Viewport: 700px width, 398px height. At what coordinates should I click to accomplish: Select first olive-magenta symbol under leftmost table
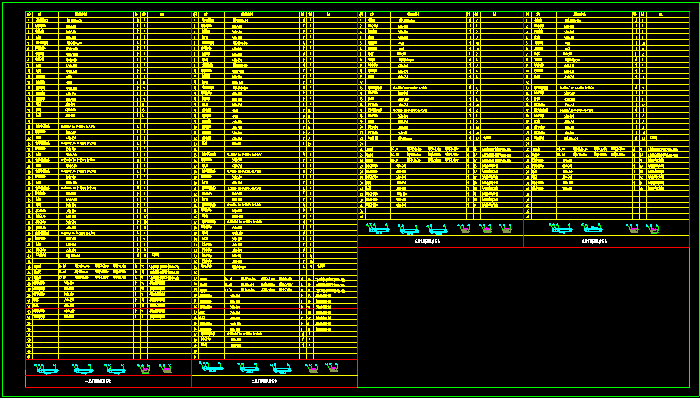pos(143,369)
